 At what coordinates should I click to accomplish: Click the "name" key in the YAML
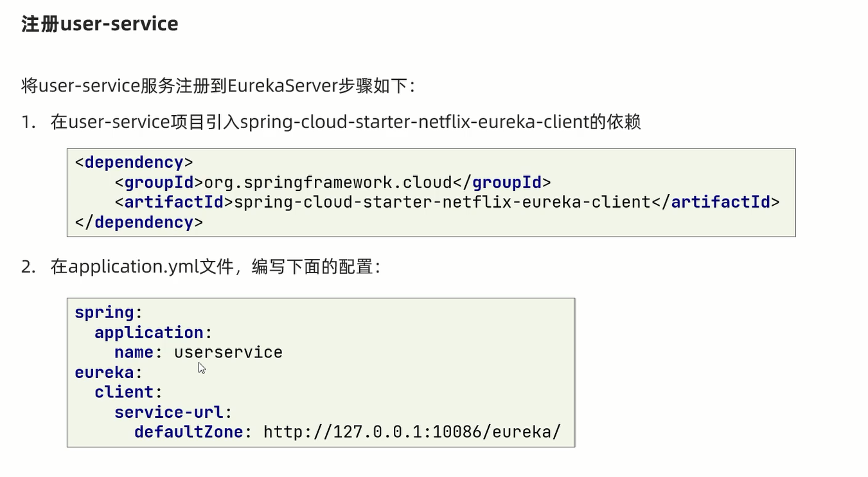[134, 353]
